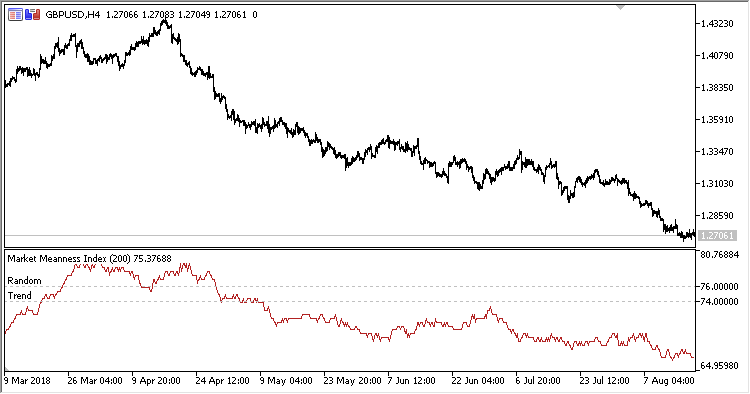Click the 7 Aug 04:00 time label
This screenshot has width=750, height=394.
point(669,381)
